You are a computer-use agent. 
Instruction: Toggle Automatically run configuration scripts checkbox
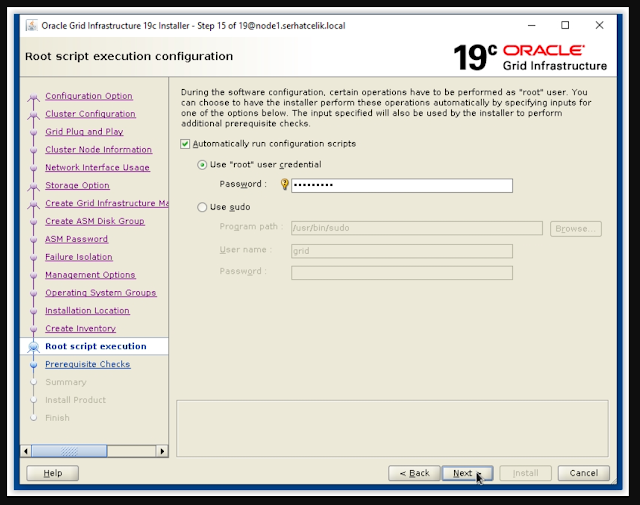pos(185,144)
